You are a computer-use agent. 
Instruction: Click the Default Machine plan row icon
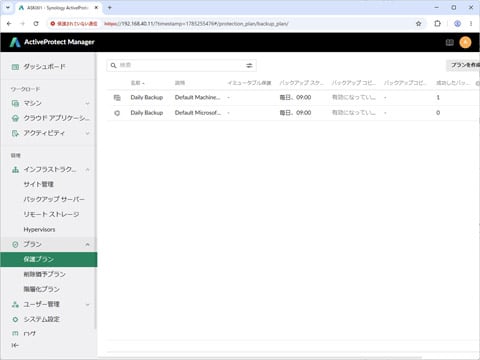click(117, 98)
